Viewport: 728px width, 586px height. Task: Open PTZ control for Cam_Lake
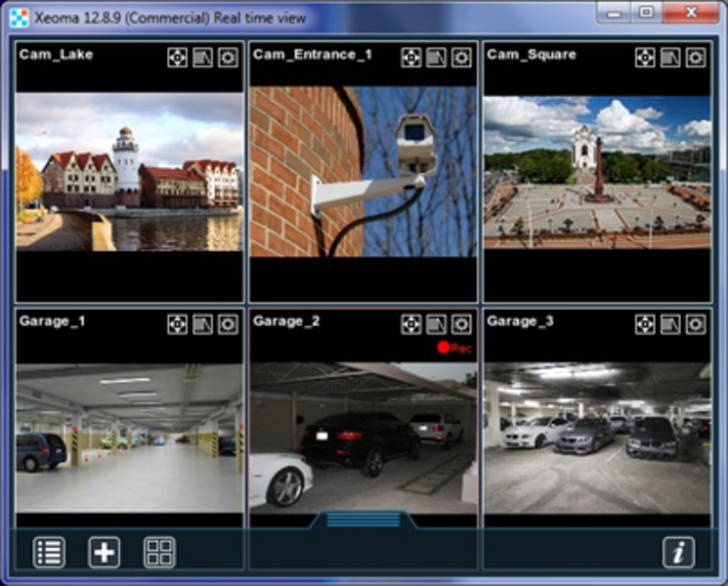coord(177,58)
